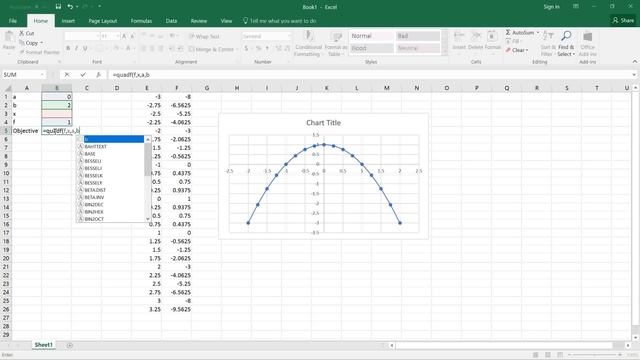
Task: Switch to Normal view in status bar
Action: click(x=536, y=355)
